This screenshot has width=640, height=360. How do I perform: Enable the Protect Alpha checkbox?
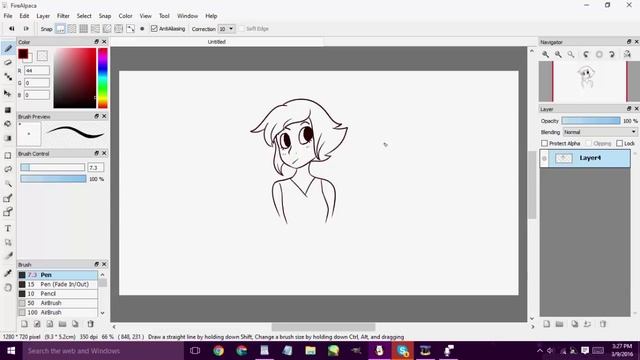pyautogui.click(x=544, y=143)
